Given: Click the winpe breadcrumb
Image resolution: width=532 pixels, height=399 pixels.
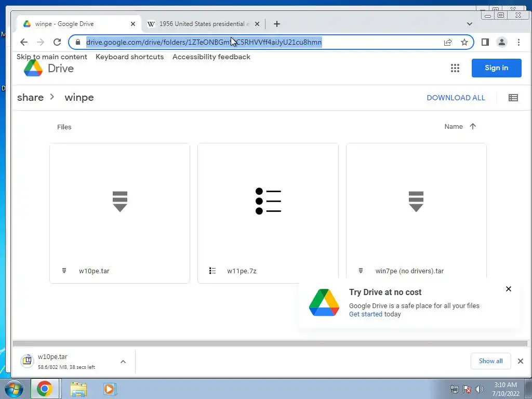Looking at the screenshot, I should click(x=79, y=97).
